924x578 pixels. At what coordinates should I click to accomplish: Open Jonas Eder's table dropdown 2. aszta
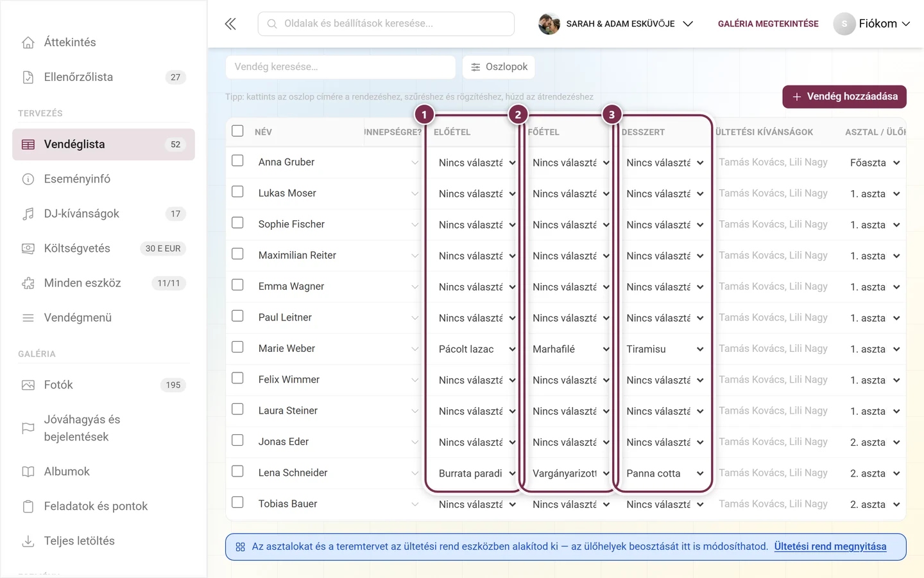click(875, 442)
